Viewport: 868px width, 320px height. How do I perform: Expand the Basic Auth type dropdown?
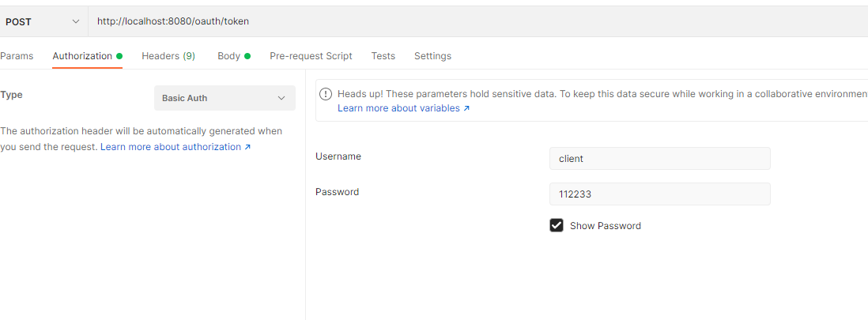tap(225, 98)
